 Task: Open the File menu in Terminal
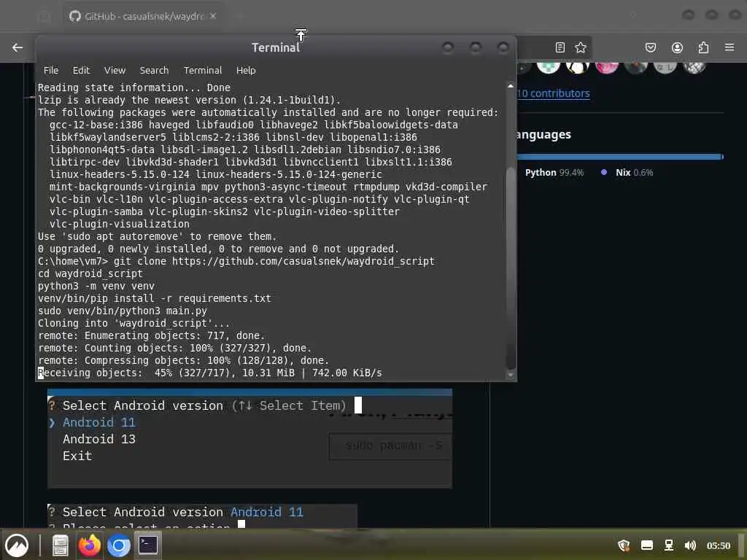(x=51, y=71)
